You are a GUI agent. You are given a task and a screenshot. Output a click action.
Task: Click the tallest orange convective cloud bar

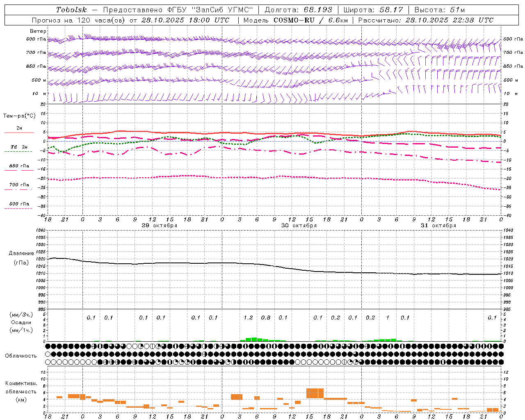point(315,393)
